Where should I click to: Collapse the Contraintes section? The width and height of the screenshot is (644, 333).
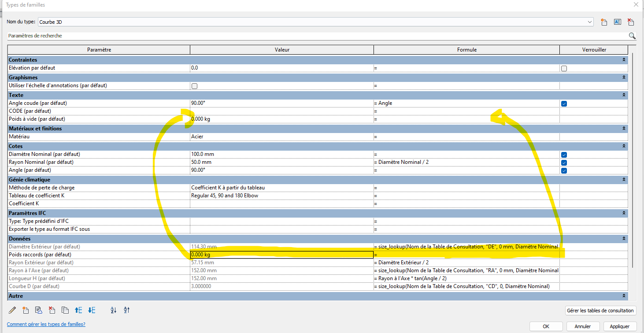624,59
